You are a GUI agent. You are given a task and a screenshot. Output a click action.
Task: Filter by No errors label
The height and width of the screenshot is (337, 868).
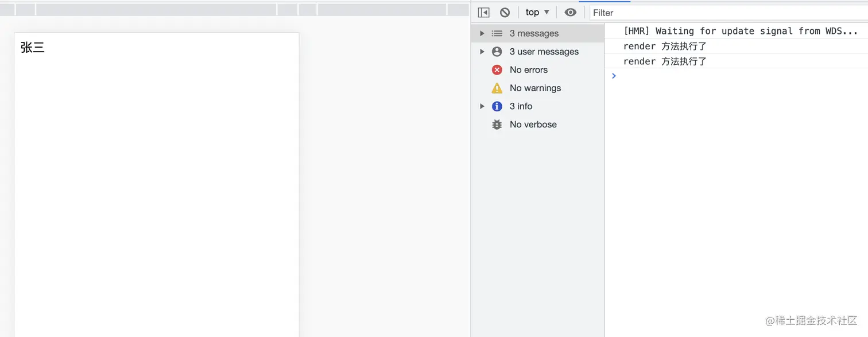coord(529,70)
